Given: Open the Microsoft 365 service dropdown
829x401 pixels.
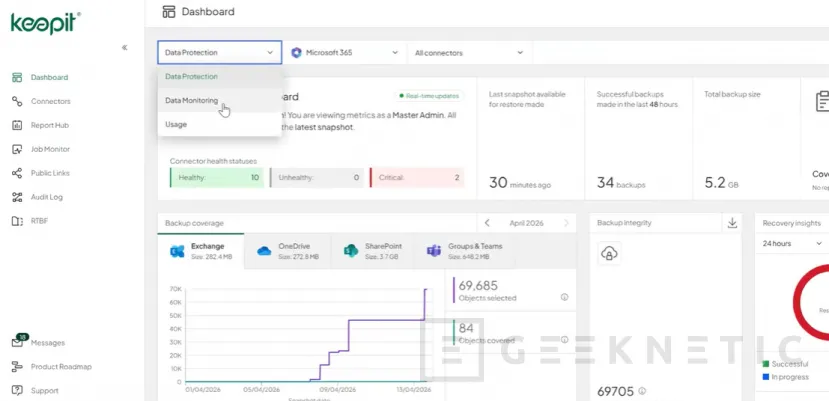Looking at the screenshot, I should coord(344,53).
